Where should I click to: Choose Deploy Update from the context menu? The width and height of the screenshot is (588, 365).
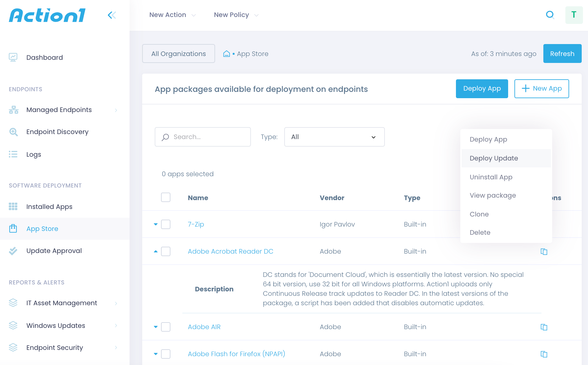[x=506, y=158]
